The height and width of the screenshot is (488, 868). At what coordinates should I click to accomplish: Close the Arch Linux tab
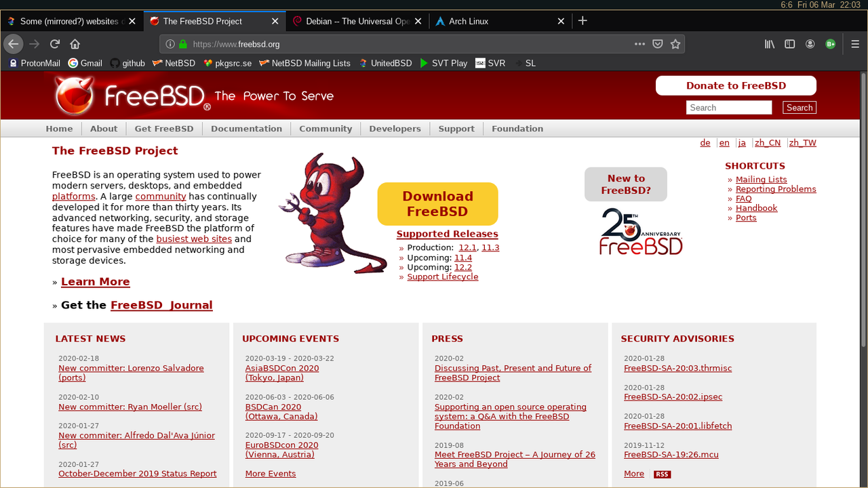coord(561,21)
